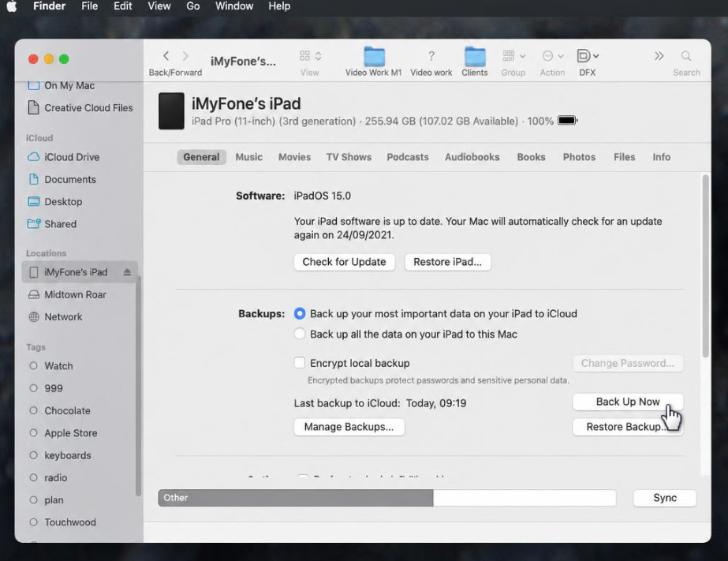Open the Group dropdown in the toolbar

pyautogui.click(x=513, y=56)
